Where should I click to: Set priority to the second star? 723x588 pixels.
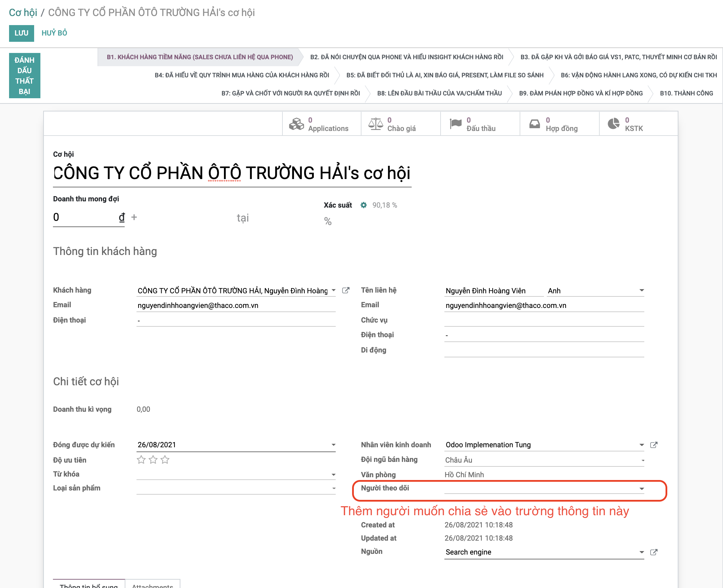pos(153,460)
